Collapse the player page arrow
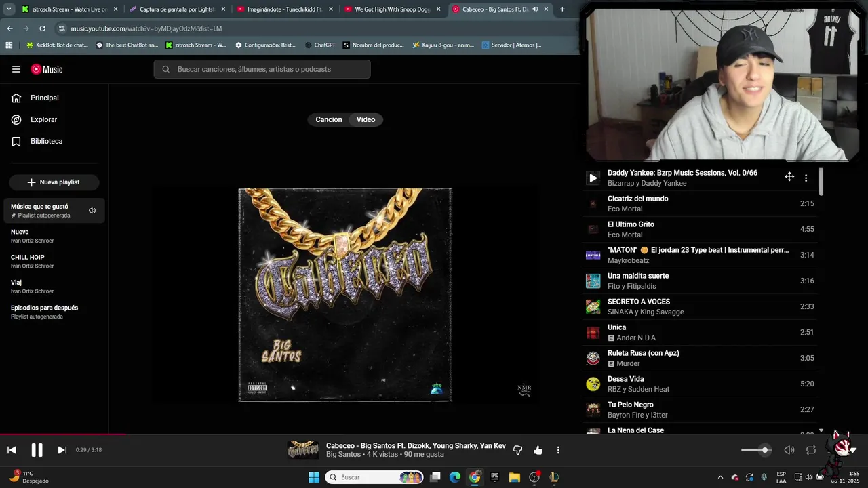The width and height of the screenshot is (868, 488). tap(852, 450)
